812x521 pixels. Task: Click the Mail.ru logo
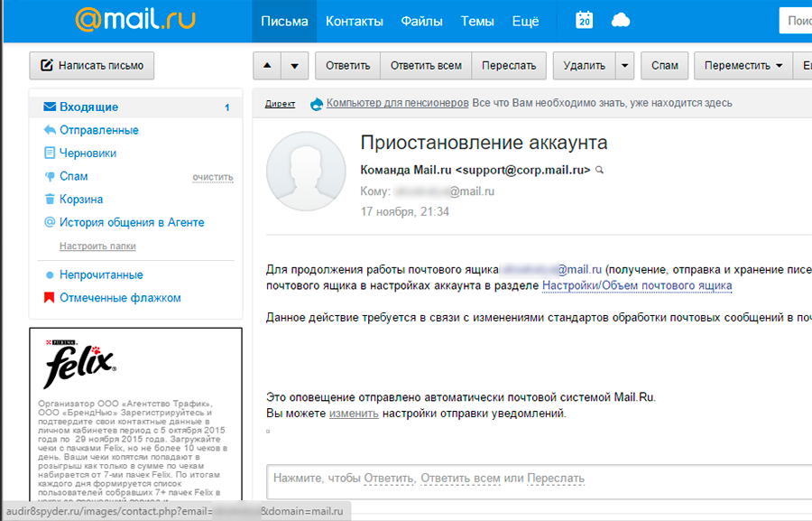click(135, 19)
